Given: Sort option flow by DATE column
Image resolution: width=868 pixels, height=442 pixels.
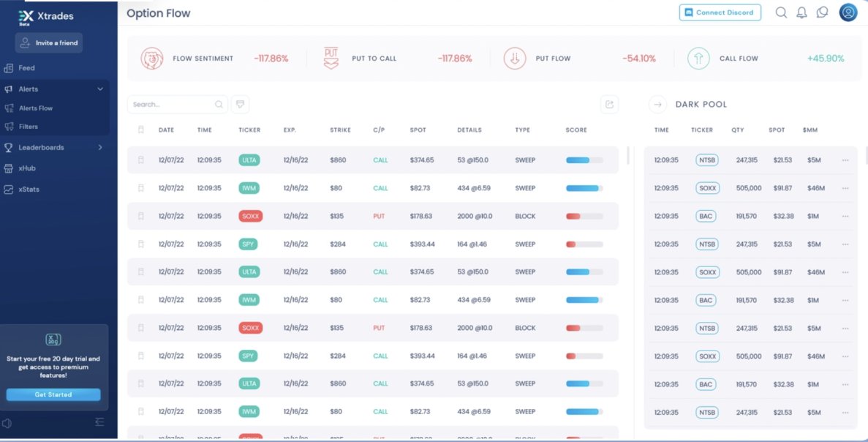Looking at the screenshot, I should (x=166, y=130).
